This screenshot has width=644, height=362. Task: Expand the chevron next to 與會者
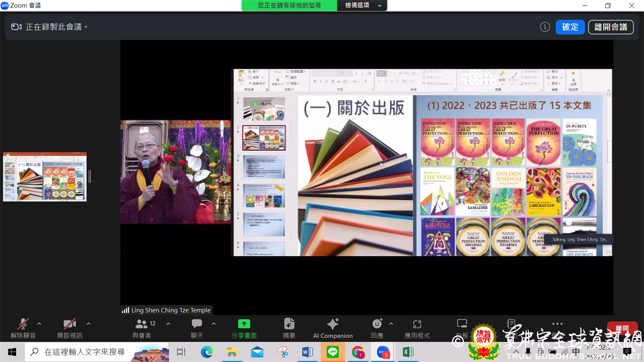[x=169, y=324]
